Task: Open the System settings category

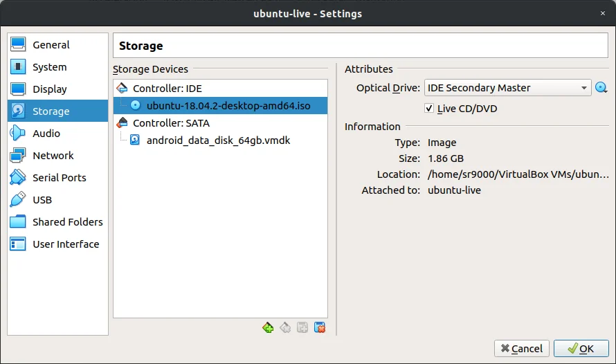Action: click(57, 67)
